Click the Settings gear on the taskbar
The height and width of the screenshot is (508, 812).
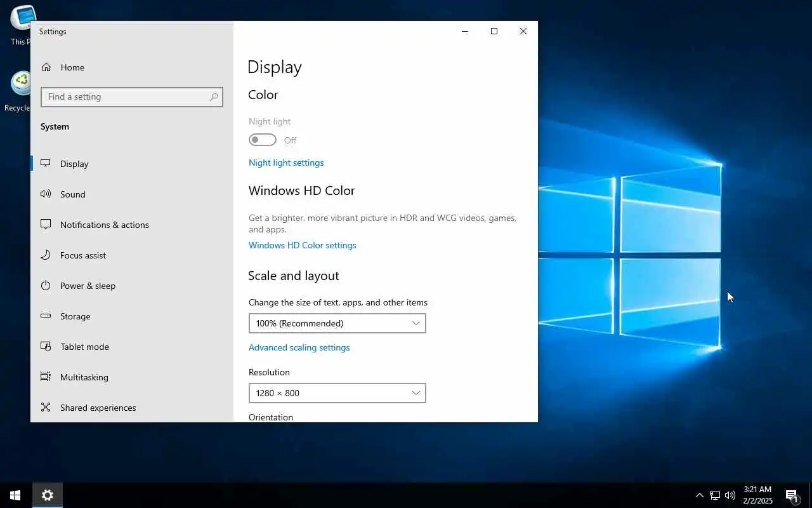48,495
